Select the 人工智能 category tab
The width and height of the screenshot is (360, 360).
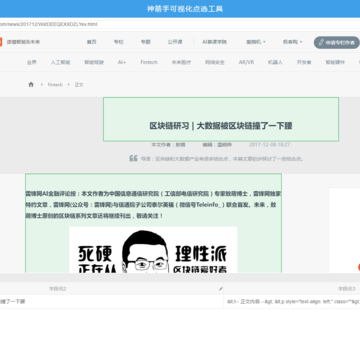[x=60, y=62]
